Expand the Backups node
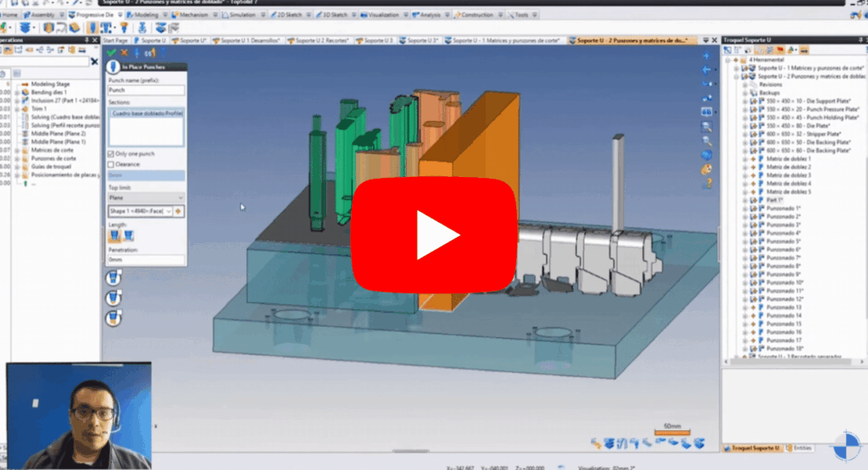This screenshot has width=868, height=470. tap(745, 93)
